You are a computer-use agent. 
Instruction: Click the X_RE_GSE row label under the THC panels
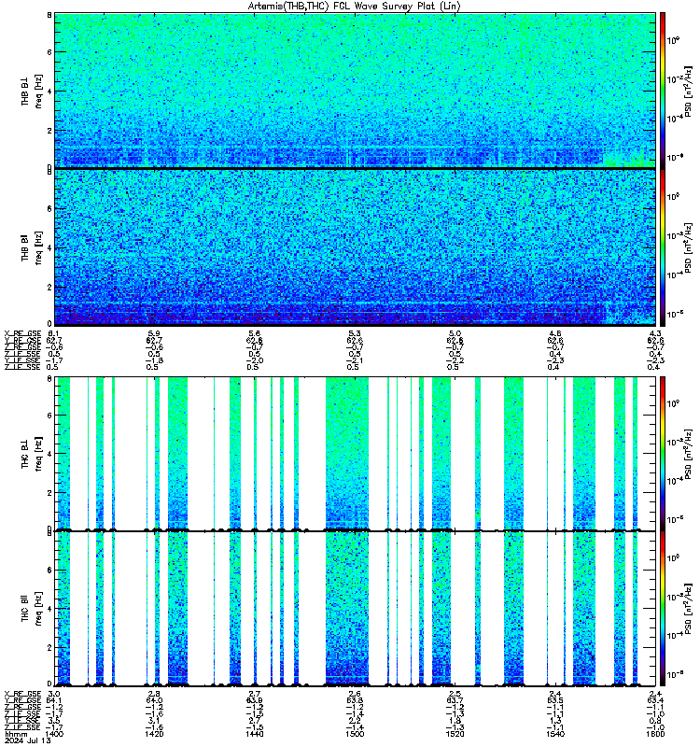22,694
